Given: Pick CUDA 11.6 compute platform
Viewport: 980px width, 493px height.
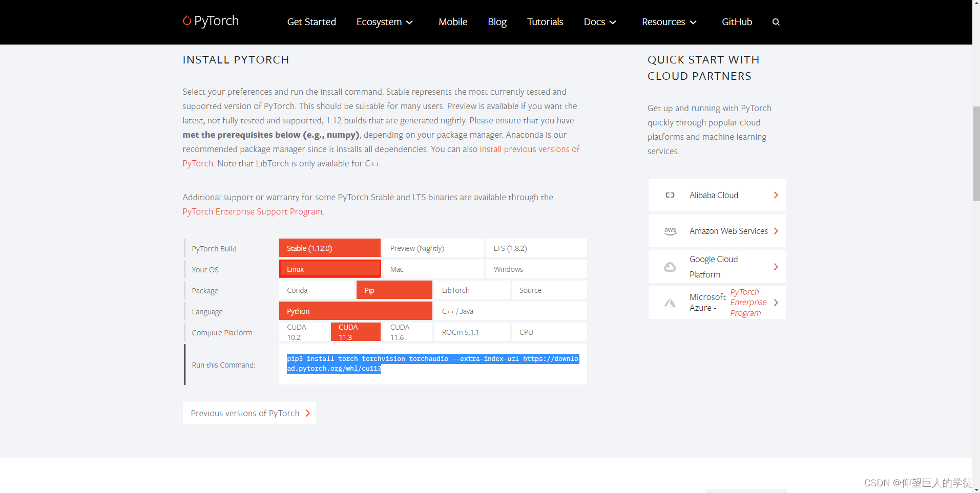Looking at the screenshot, I should click(407, 332).
